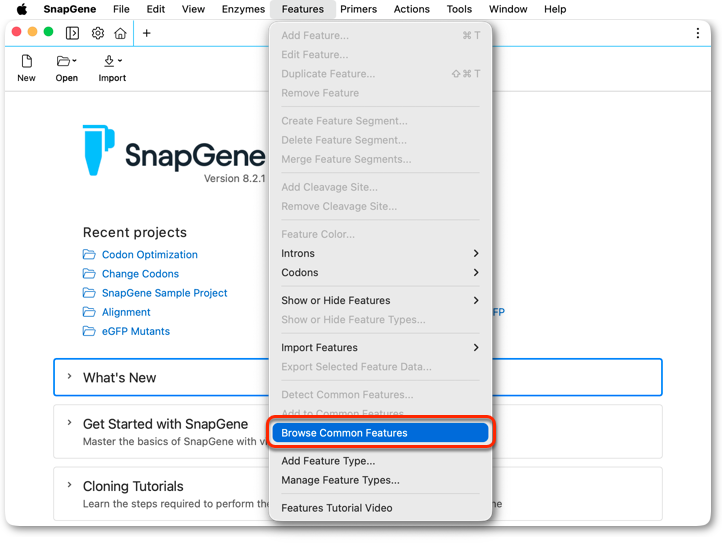
Task: Click the folder icon beside Codon Optimization
Action: point(89,254)
